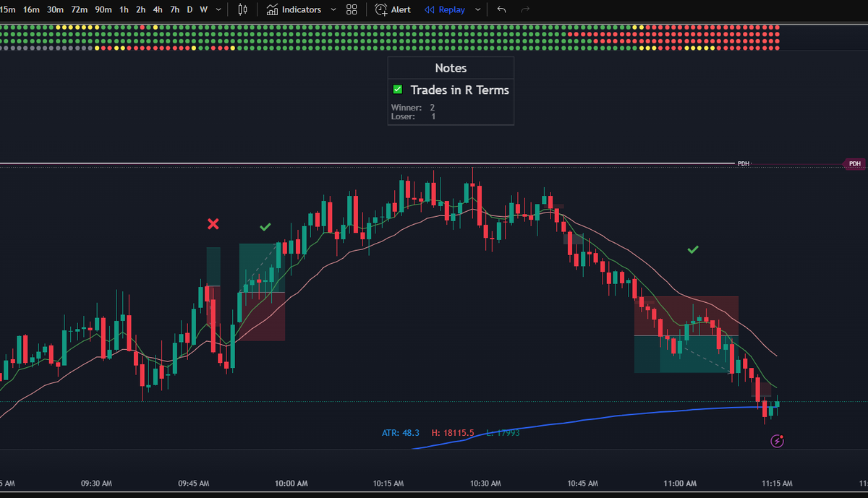Toggle the Trades in R Terms checkbox
Viewport: 868px width, 498px height.
[397, 90]
